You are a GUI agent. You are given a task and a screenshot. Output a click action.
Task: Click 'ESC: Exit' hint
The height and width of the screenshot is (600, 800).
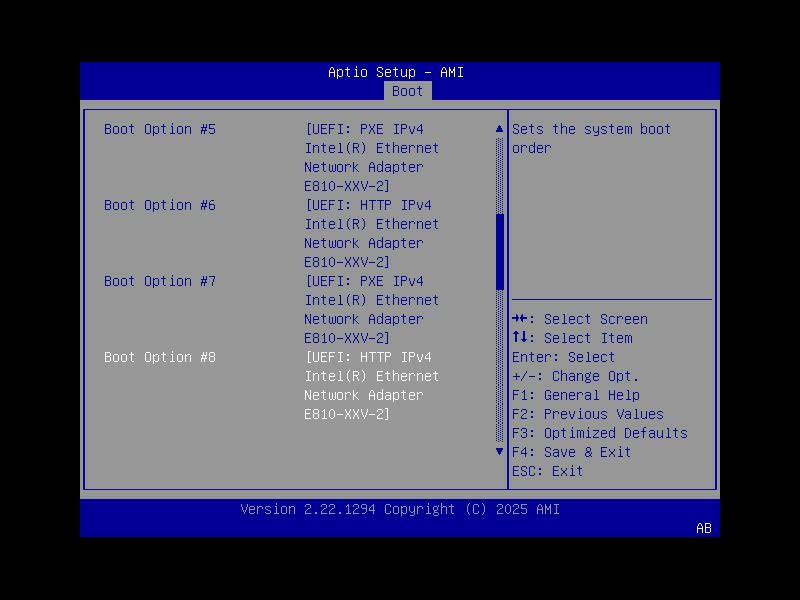click(547, 471)
